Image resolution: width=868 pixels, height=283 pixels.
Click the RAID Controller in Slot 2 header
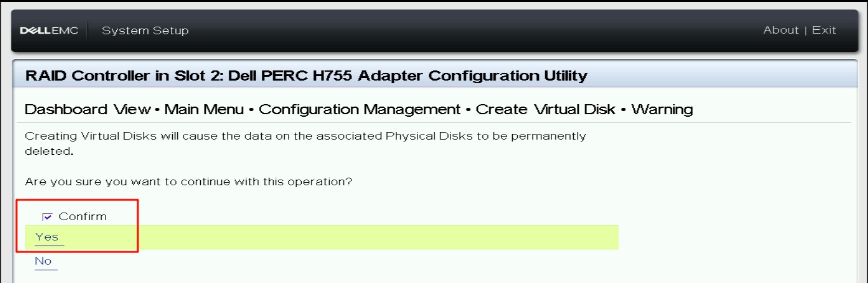[x=125, y=76]
